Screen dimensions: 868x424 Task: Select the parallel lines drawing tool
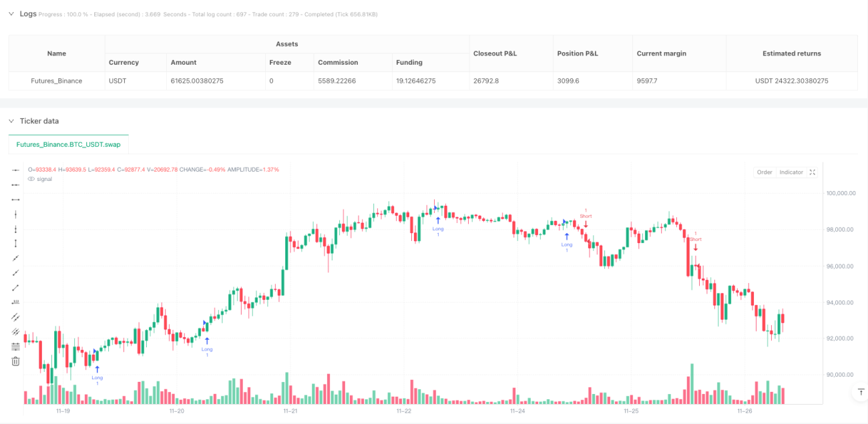pos(15,317)
